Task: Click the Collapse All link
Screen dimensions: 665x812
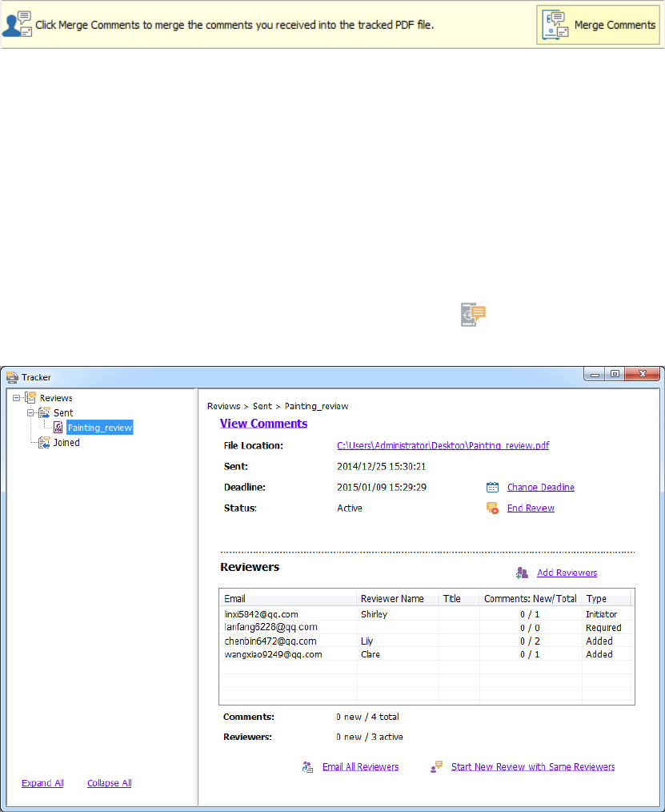Action: (x=109, y=783)
